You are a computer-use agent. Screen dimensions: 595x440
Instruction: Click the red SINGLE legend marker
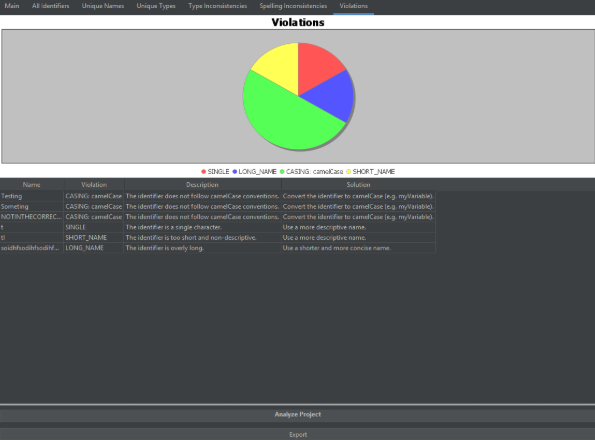point(203,171)
